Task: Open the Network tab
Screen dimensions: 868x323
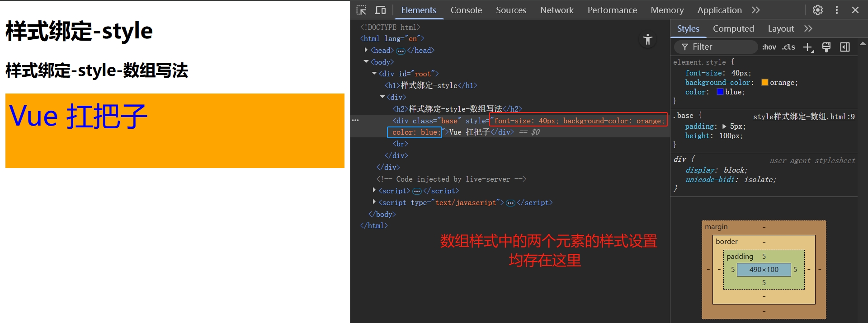Action: [x=557, y=10]
